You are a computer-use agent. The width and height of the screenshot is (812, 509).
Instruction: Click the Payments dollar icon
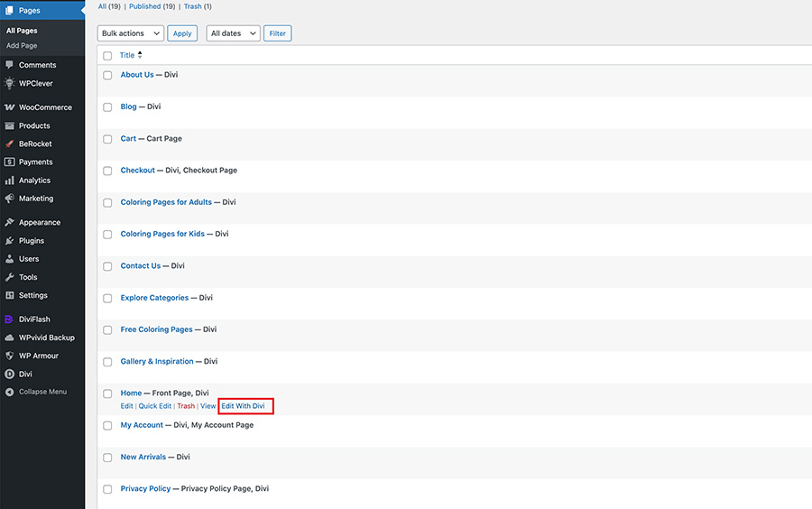[9, 162]
